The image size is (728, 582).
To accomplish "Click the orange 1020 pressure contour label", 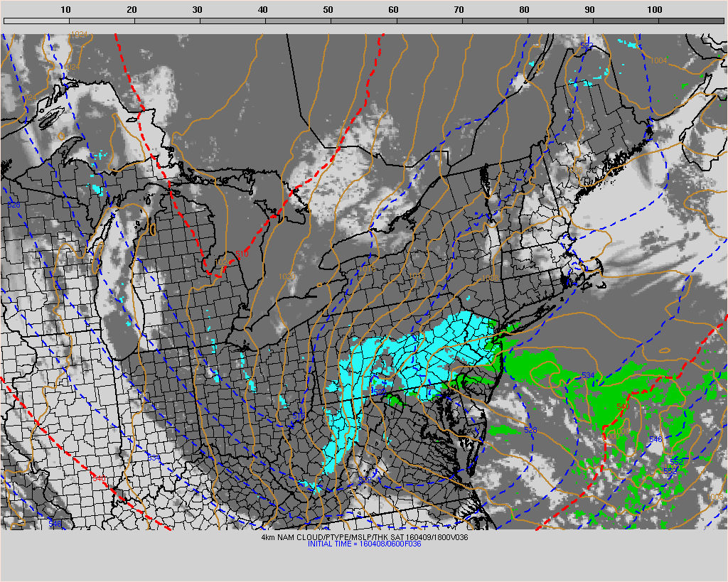I will tap(286, 276).
